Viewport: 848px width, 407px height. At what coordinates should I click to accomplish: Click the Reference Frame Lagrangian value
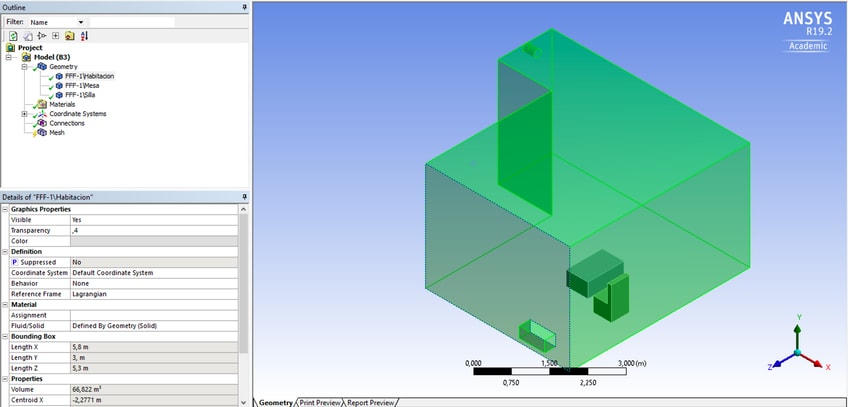click(x=154, y=294)
